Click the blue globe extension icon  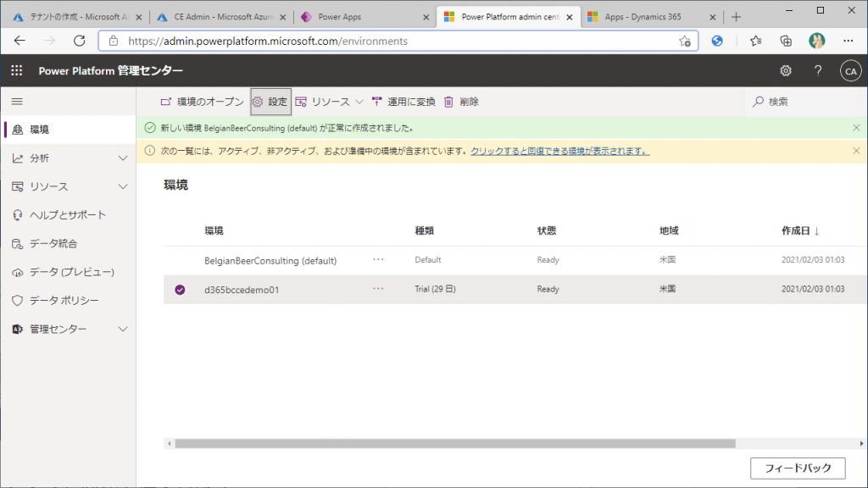pyautogui.click(x=717, y=41)
